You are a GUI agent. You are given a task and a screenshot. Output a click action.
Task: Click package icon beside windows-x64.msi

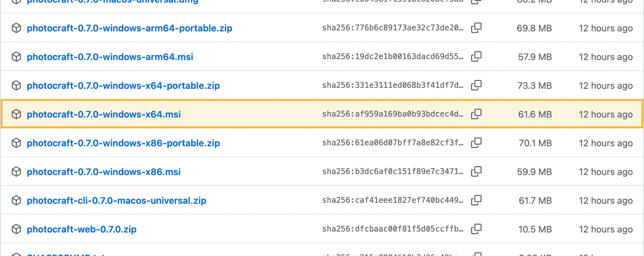[x=16, y=114]
